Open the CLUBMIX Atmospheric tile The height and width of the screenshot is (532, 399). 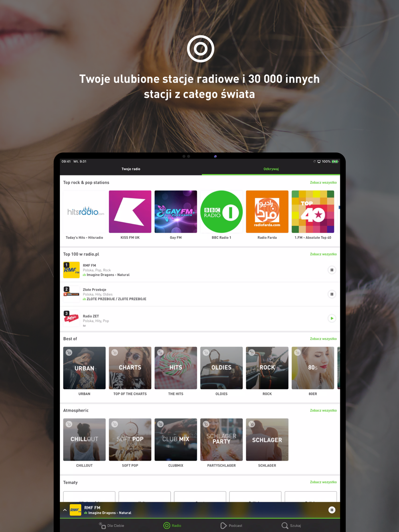coord(176,439)
